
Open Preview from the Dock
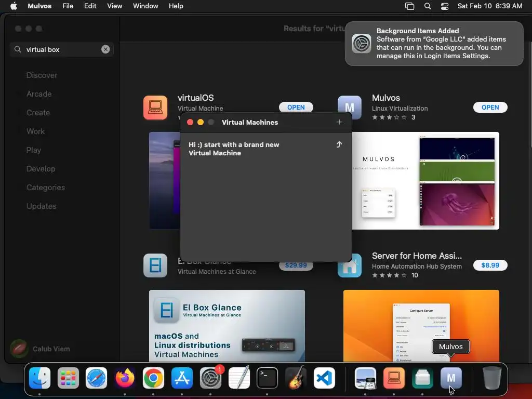pos(365,378)
